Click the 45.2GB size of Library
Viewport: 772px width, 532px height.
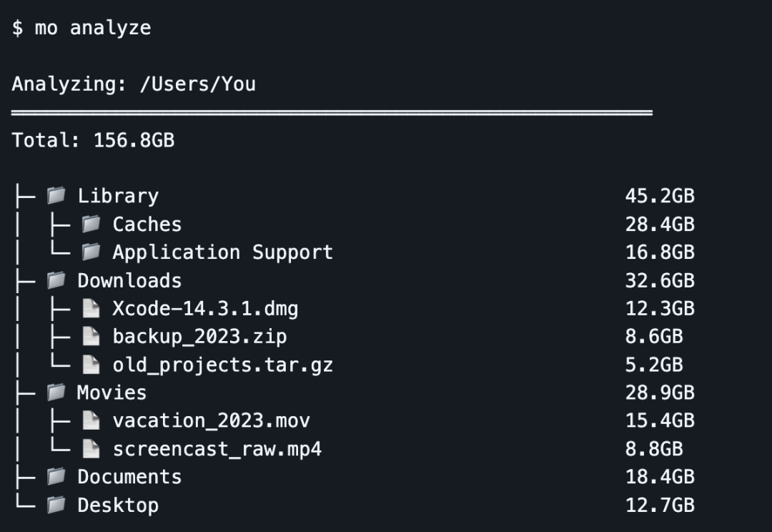(660, 196)
